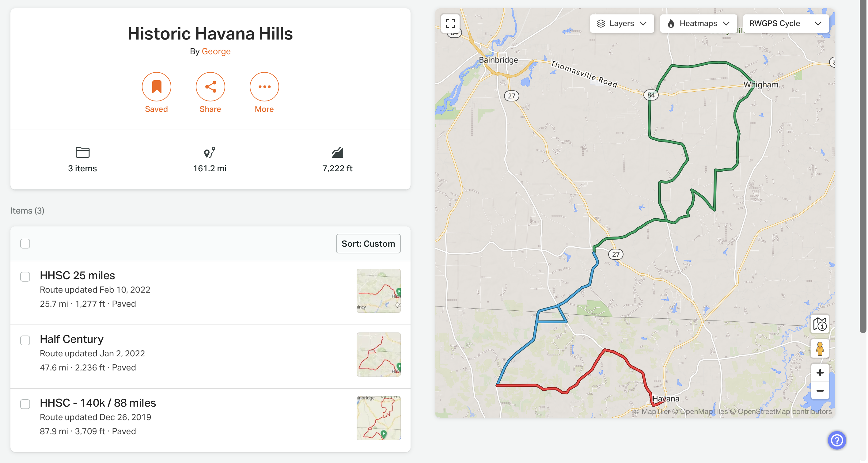The image size is (868, 463).
Task: Open the help question mark button
Action: pos(837,440)
